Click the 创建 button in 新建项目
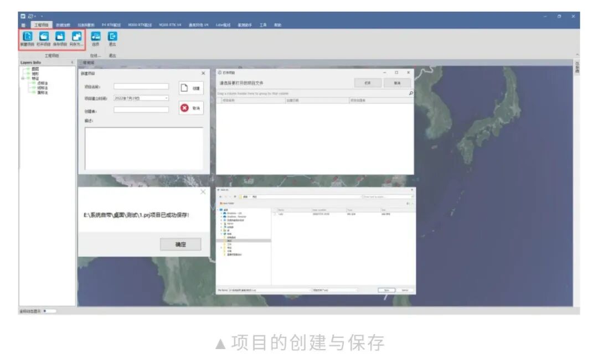This screenshot has width=598, height=364. click(x=191, y=88)
